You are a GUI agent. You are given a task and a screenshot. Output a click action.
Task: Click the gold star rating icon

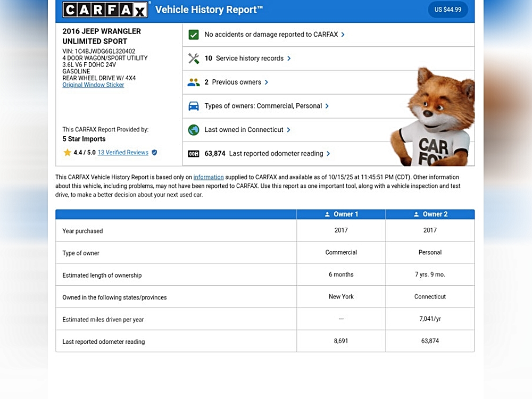point(68,153)
